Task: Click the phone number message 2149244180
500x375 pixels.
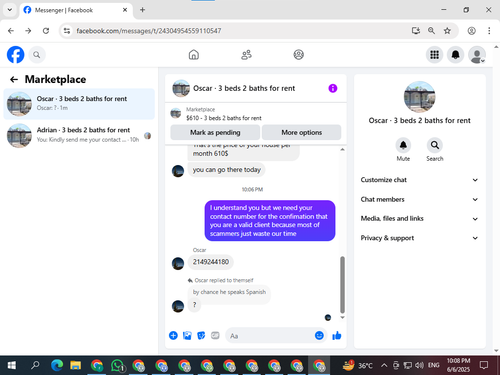Action: pyautogui.click(x=211, y=262)
